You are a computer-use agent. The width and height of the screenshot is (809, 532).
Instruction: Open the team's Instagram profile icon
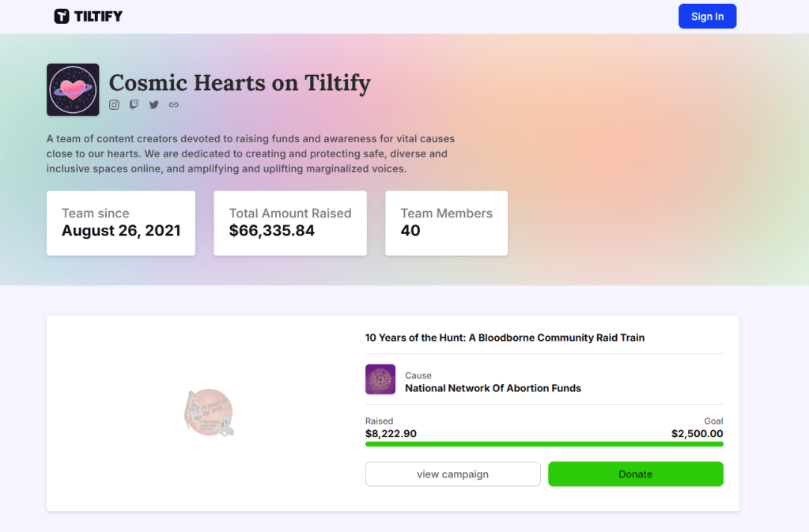click(114, 104)
